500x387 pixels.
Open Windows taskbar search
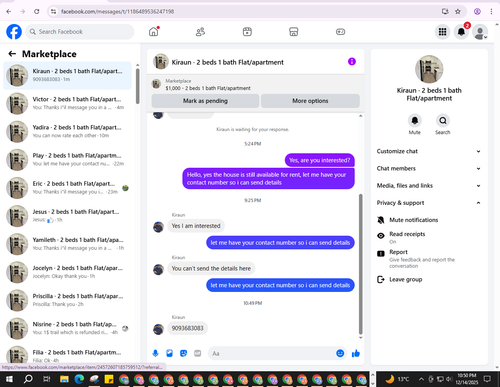click(x=28, y=379)
